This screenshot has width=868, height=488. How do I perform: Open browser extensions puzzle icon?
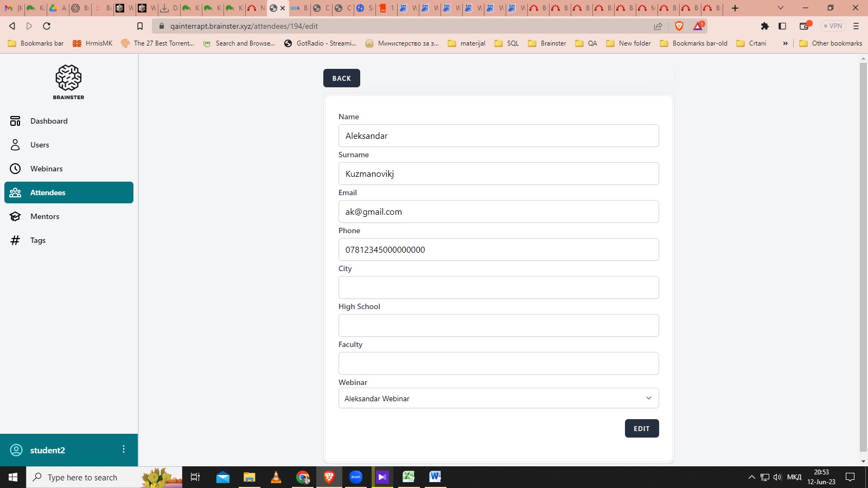click(x=765, y=26)
